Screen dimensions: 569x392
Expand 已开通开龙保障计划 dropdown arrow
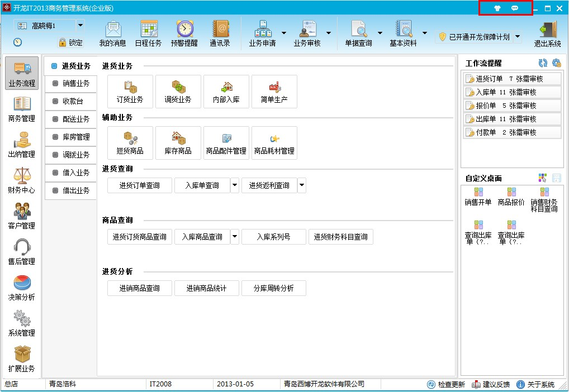(518, 37)
